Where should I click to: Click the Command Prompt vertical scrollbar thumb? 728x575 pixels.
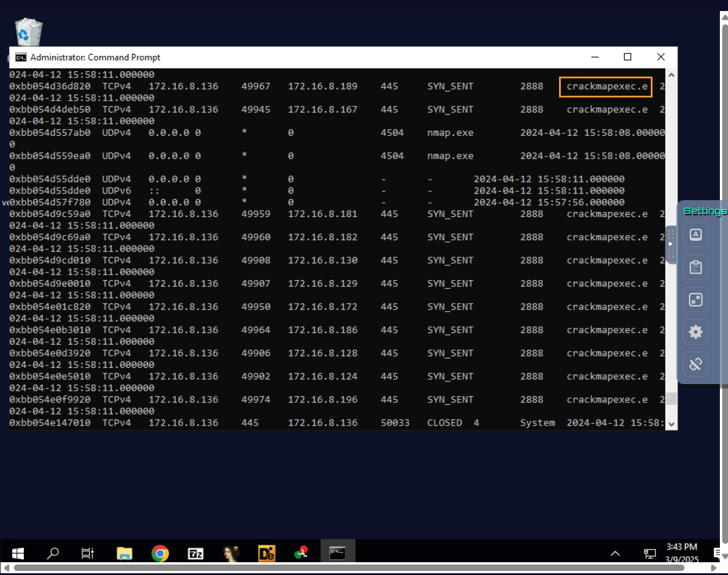[x=672, y=399]
